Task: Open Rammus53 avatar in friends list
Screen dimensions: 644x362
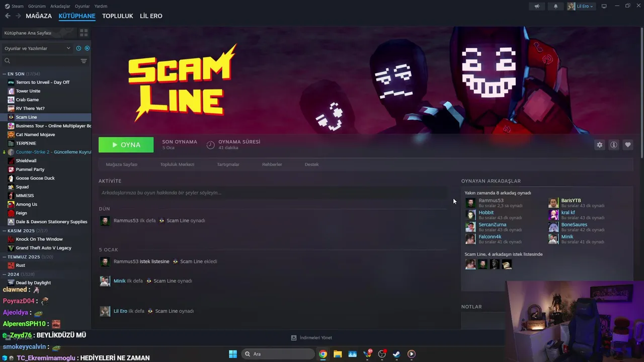Action: (x=470, y=203)
